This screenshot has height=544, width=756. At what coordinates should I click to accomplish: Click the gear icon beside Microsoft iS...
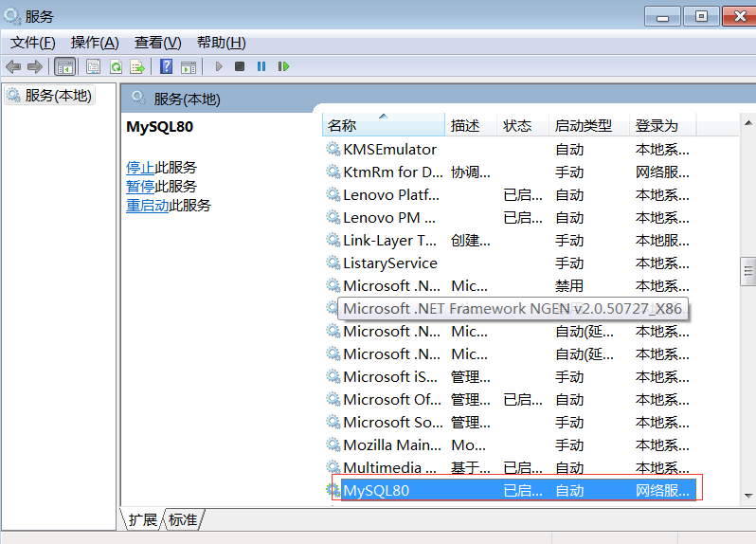333,376
